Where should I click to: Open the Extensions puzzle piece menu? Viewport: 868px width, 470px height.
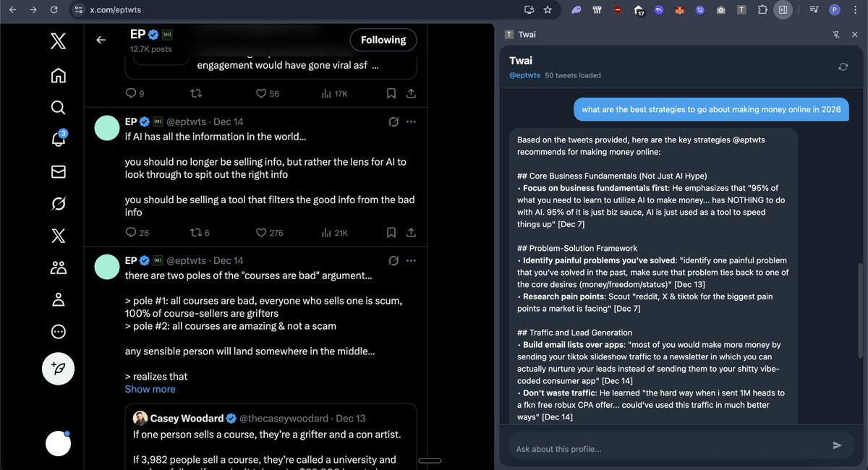click(762, 10)
